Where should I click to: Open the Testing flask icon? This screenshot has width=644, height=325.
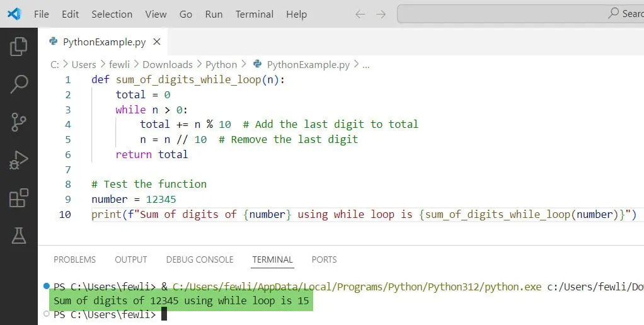[19, 236]
